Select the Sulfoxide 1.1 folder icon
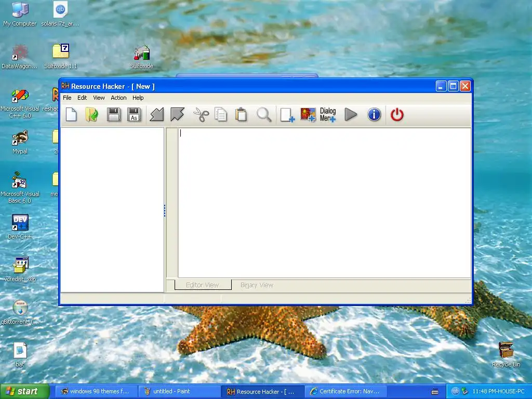This screenshot has width=532, height=399. (x=60, y=57)
